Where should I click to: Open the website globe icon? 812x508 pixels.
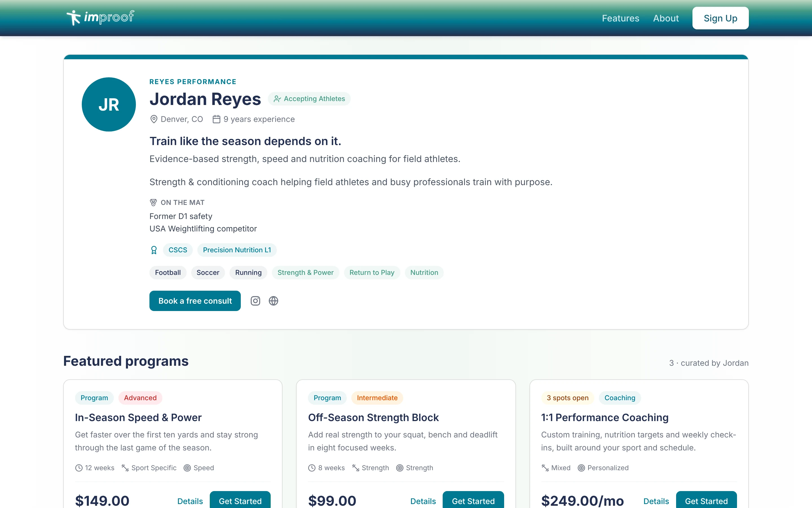(273, 301)
